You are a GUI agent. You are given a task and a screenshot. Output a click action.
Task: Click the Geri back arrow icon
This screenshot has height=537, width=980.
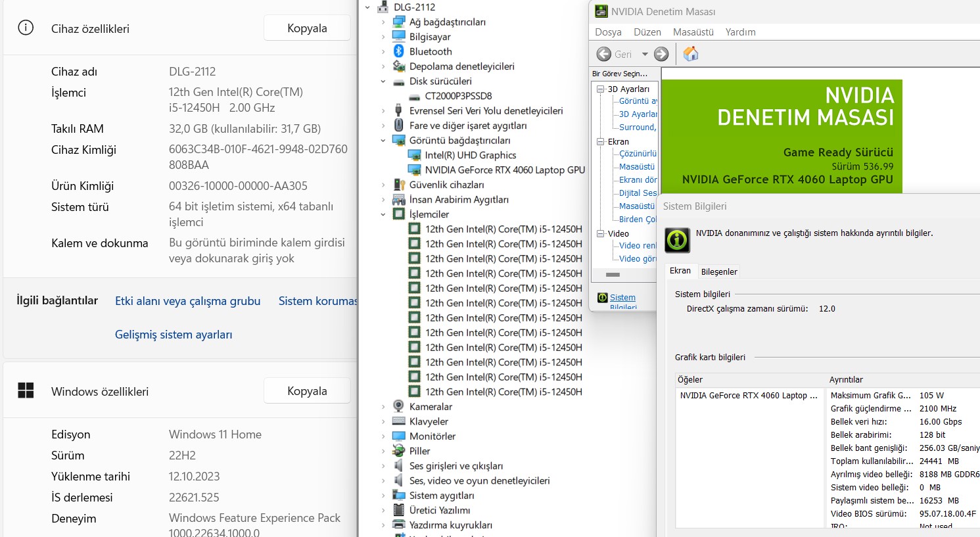pos(604,54)
